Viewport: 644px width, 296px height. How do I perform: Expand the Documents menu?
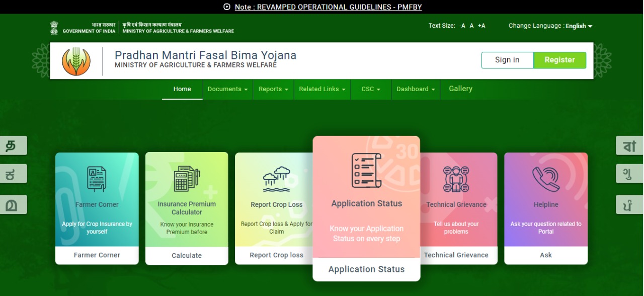(227, 89)
